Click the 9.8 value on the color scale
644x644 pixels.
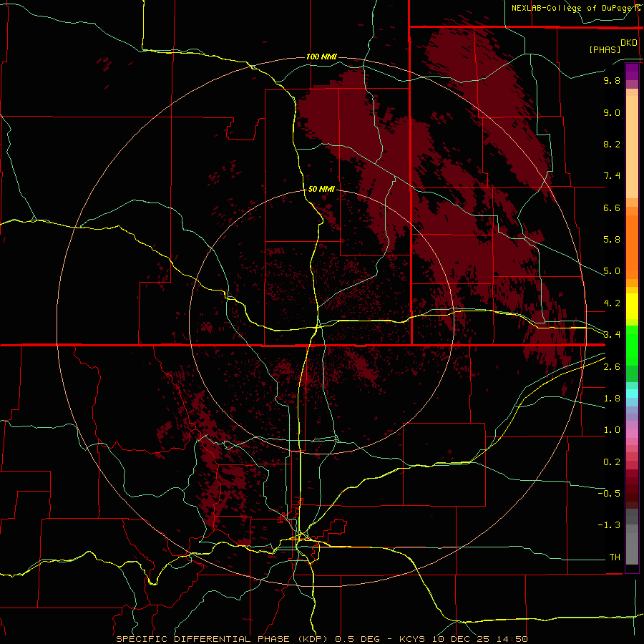pos(612,80)
